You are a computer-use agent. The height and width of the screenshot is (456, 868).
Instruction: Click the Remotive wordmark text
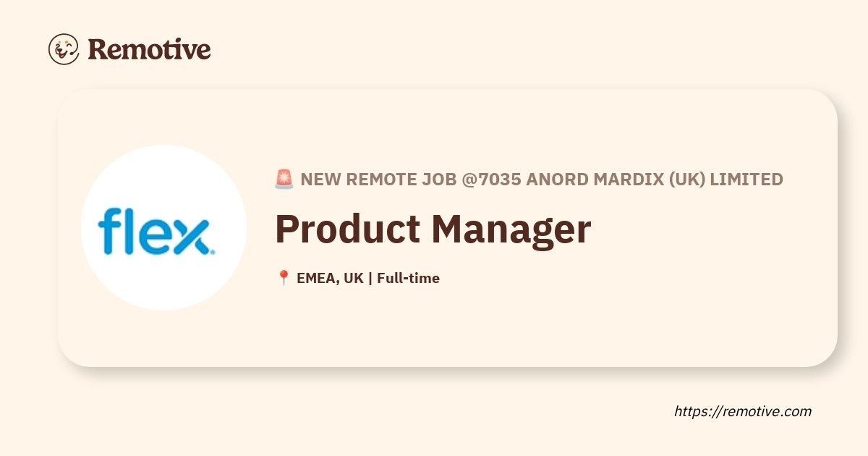point(149,49)
